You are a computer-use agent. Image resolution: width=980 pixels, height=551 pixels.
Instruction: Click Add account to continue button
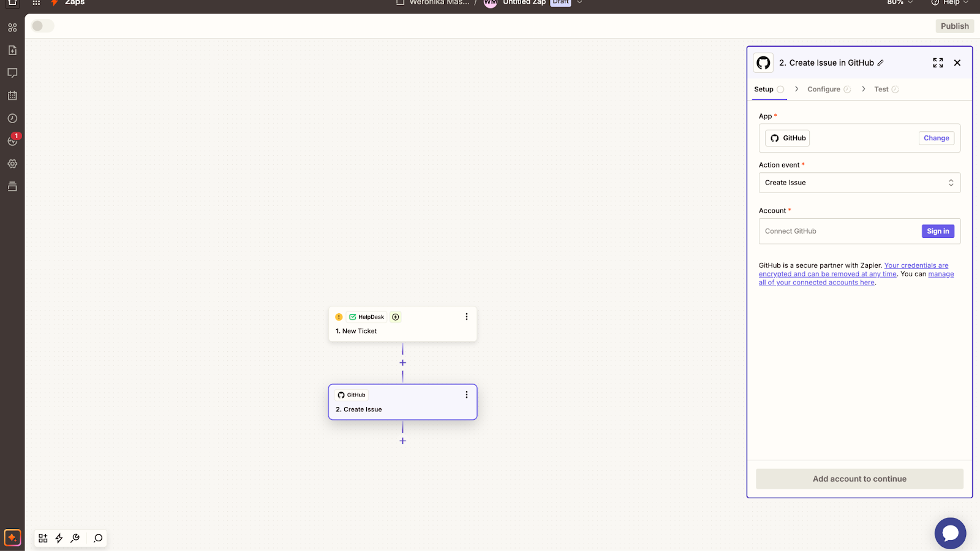859,479
